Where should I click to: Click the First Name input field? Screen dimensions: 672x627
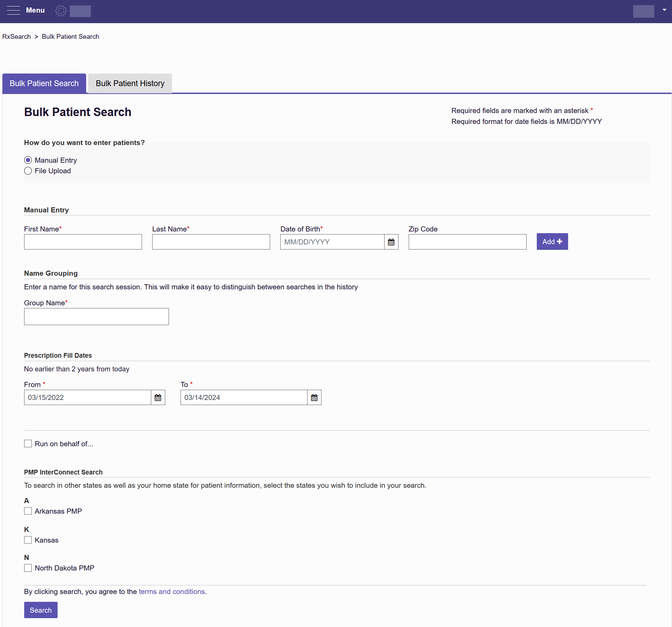(83, 242)
